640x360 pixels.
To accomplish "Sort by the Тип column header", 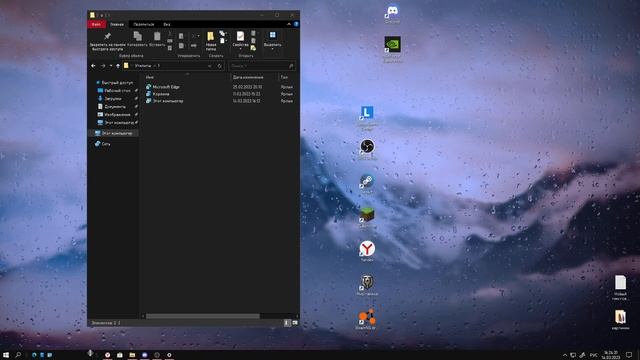I will [x=284, y=77].
